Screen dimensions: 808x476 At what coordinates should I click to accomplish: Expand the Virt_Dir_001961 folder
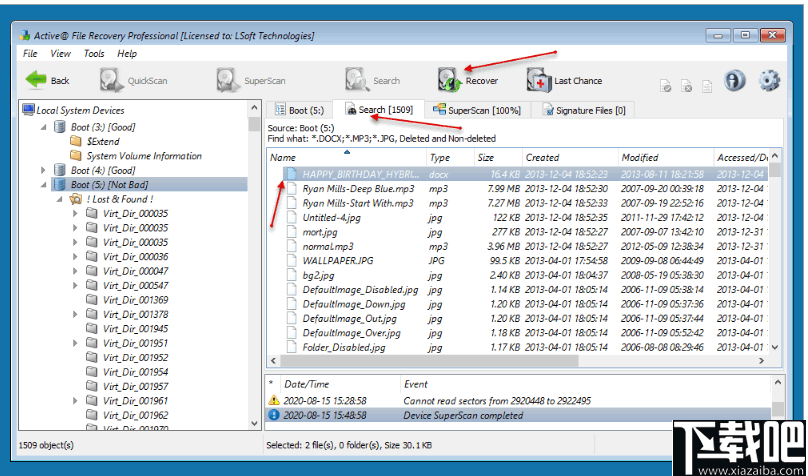click(x=76, y=401)
